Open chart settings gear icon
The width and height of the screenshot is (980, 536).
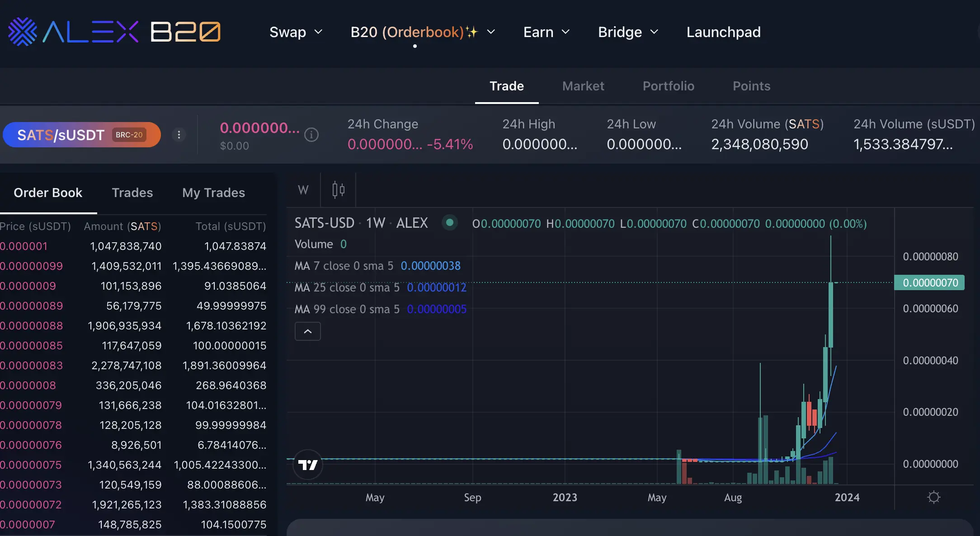click(933, 498)
